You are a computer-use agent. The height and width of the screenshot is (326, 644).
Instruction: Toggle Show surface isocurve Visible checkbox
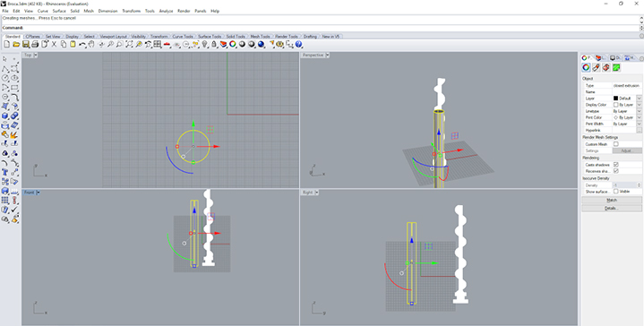click(x=615, y=192)
